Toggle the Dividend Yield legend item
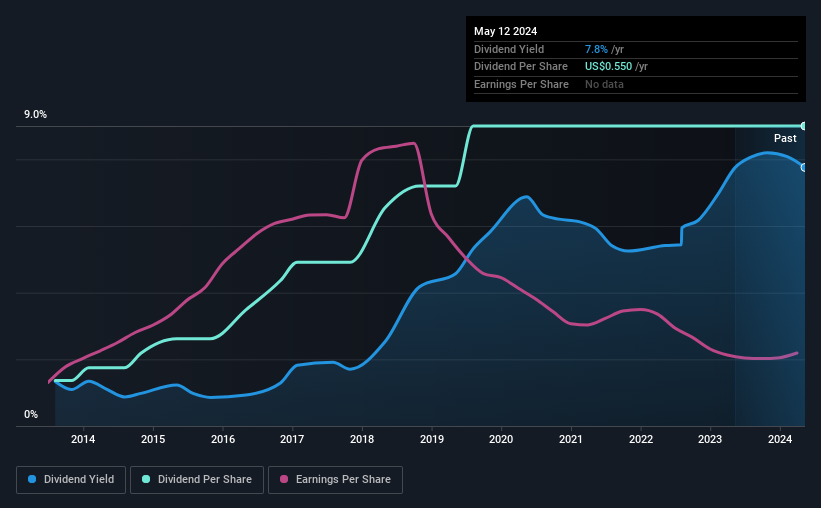821x508 pixels. coord(71,480)
